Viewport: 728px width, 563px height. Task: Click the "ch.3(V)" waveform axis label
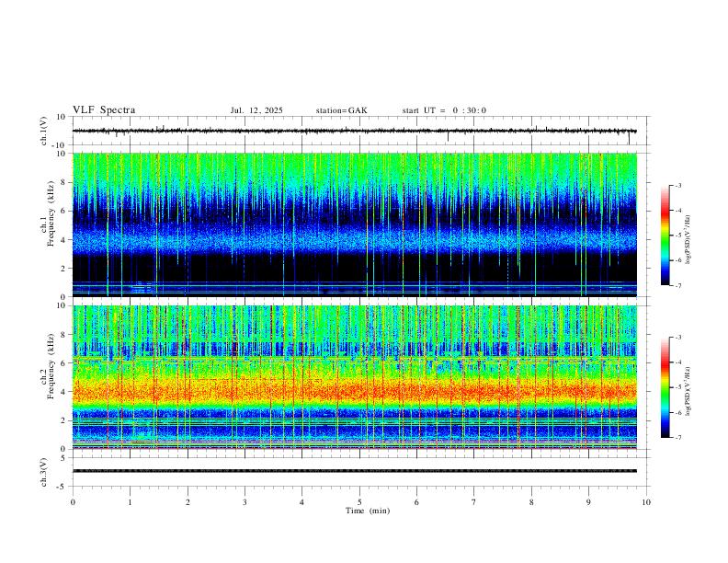[44, 472]
